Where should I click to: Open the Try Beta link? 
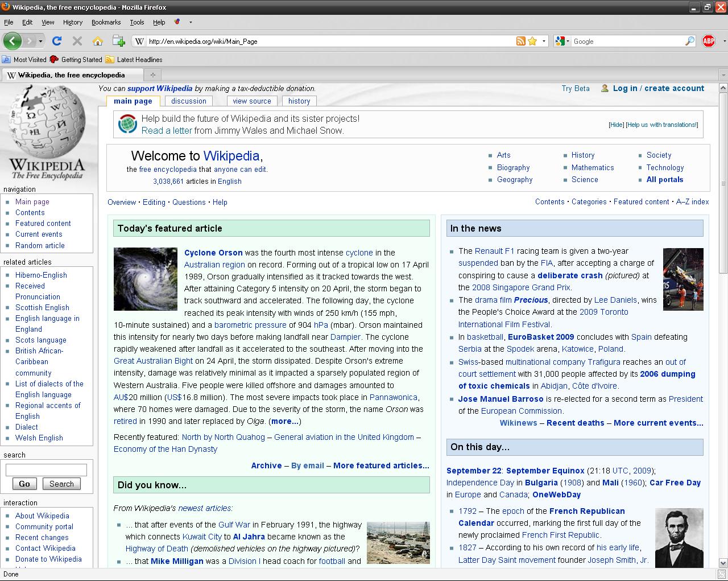pos(576,88)
